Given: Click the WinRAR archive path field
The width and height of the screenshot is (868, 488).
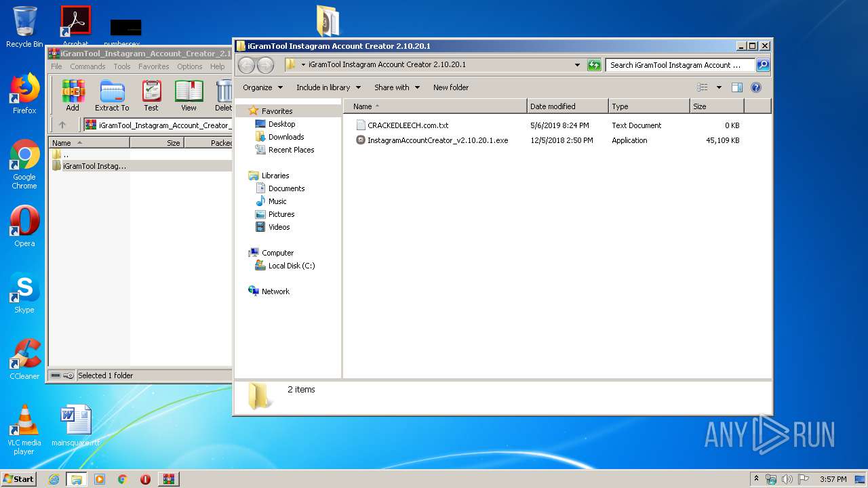Looking at the screenshot, I should 157,125.
